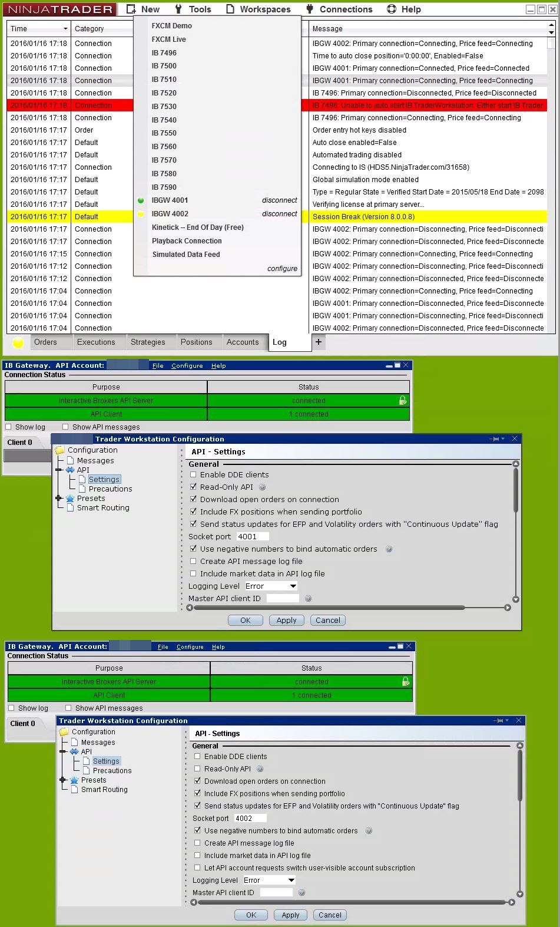The height and width of the screenshot is (927, 560).
Task: Uncheck Read-Only API in port 4001 settings
Action: [x=193, y=487]
